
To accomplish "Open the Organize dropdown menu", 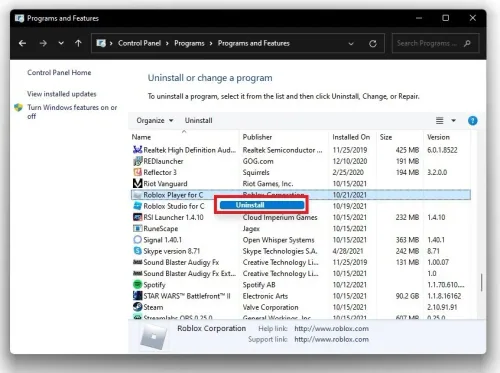I will click(155, 120).
